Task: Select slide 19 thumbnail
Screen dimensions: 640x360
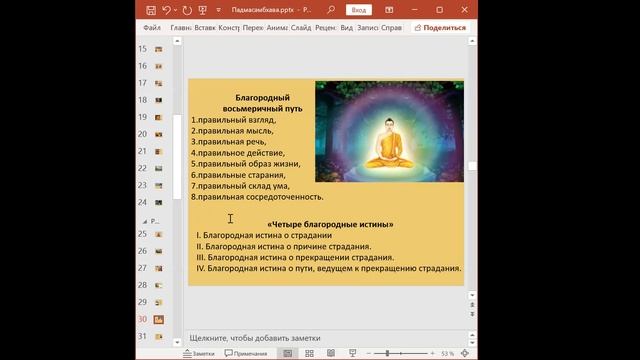Action: click(158, 118)
